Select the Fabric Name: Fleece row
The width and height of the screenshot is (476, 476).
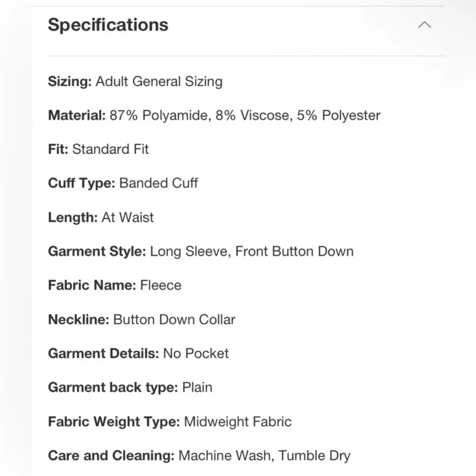click(x=114, y=285)
